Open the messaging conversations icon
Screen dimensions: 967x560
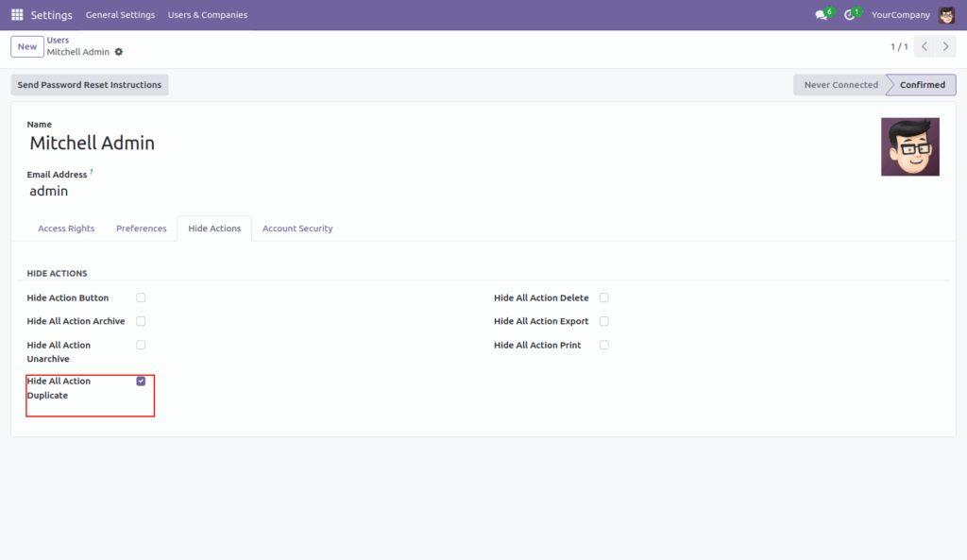click(821, 14)
